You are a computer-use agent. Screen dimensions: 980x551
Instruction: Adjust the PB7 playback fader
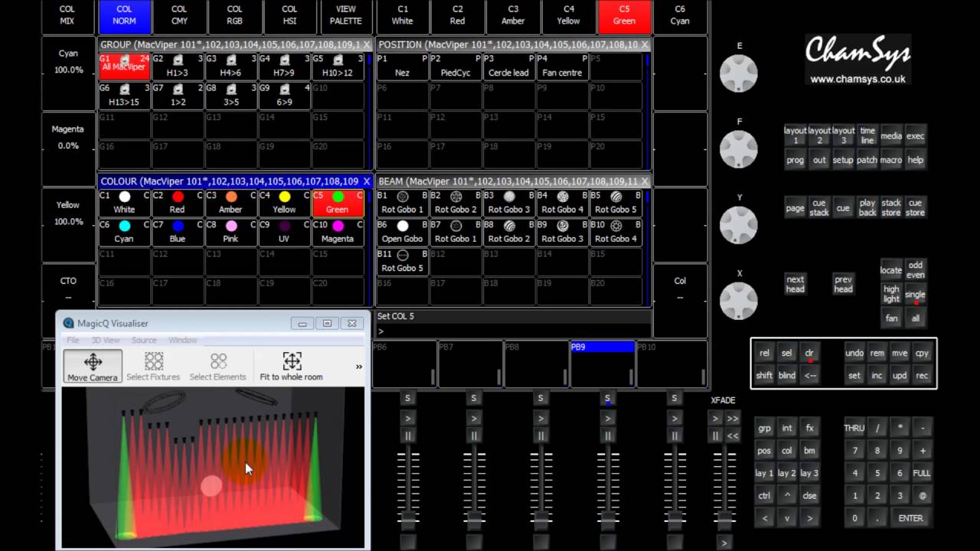pos(474,520)
